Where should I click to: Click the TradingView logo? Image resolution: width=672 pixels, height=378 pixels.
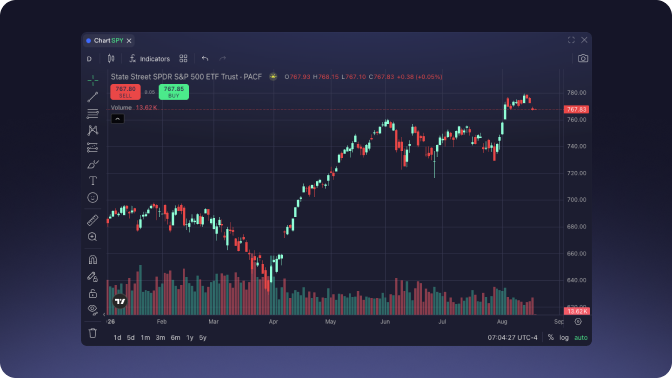[120, 301]
